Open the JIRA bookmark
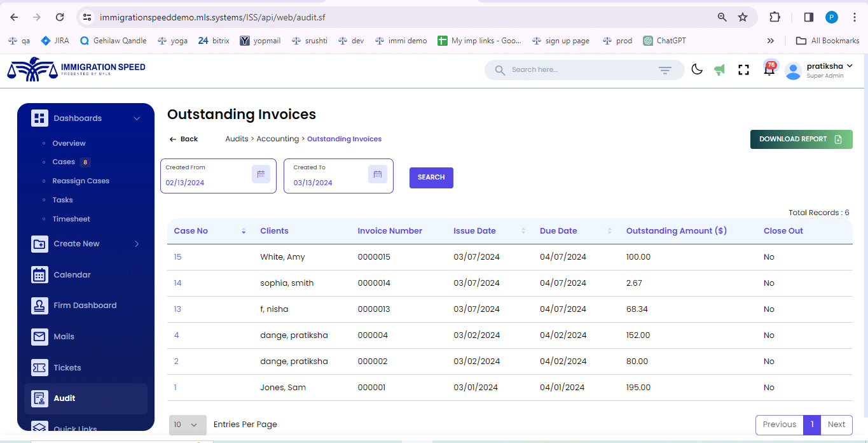 55,41
